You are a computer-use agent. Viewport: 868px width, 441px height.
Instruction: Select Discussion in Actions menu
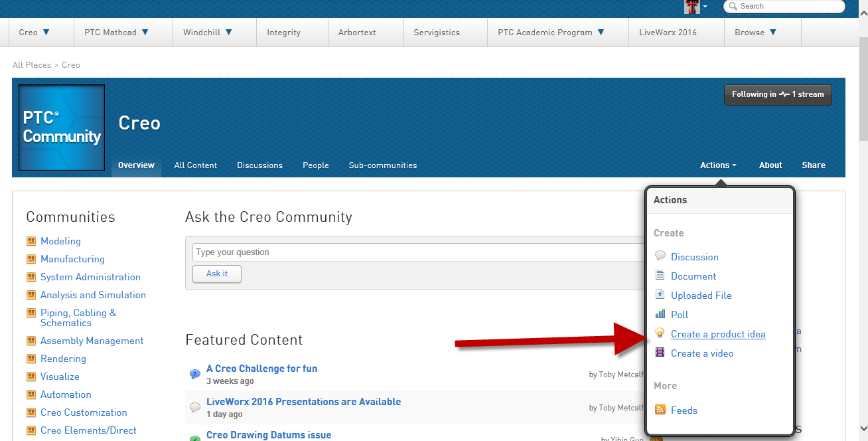[x=695, y=257]
